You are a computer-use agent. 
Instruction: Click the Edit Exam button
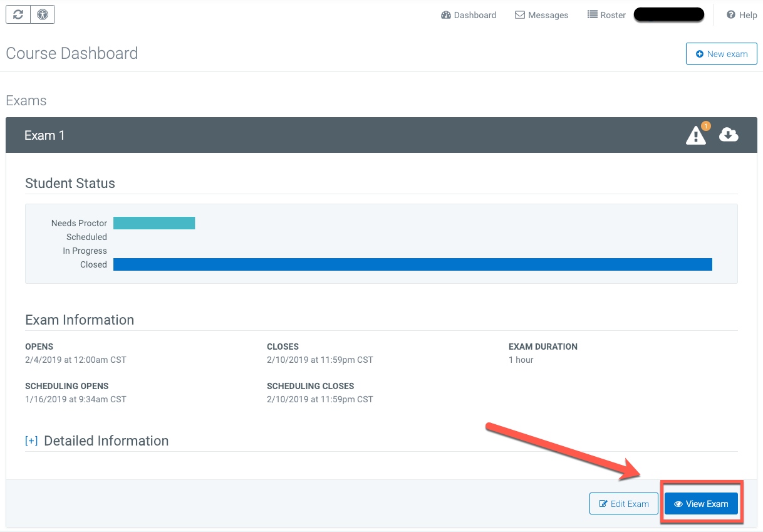pyautogui.click(x=624, y=504)
